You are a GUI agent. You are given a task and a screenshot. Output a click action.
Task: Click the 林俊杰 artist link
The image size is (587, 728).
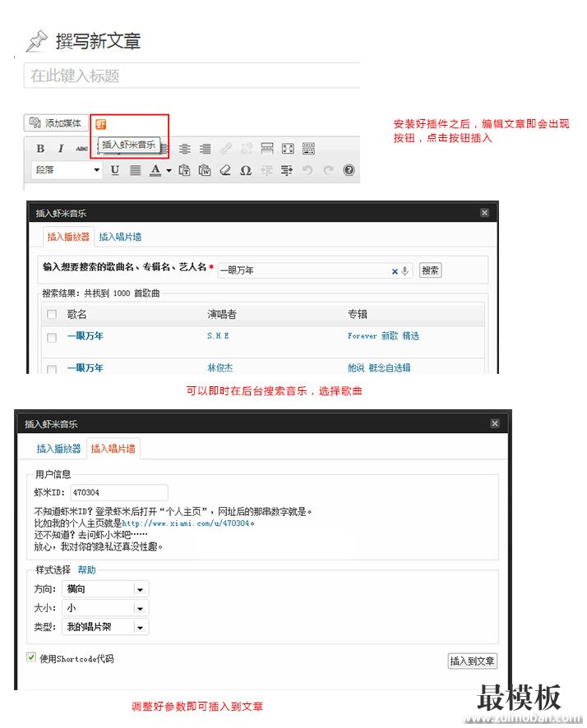220,368
